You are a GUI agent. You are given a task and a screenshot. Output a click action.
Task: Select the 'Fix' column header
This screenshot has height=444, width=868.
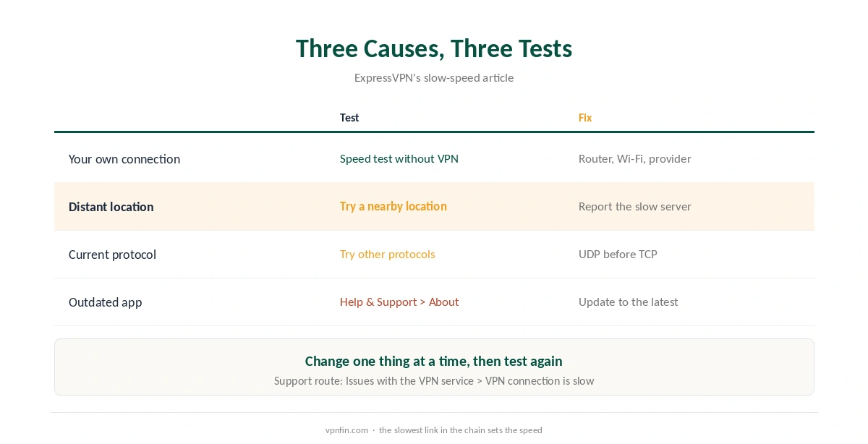(585, 118)
